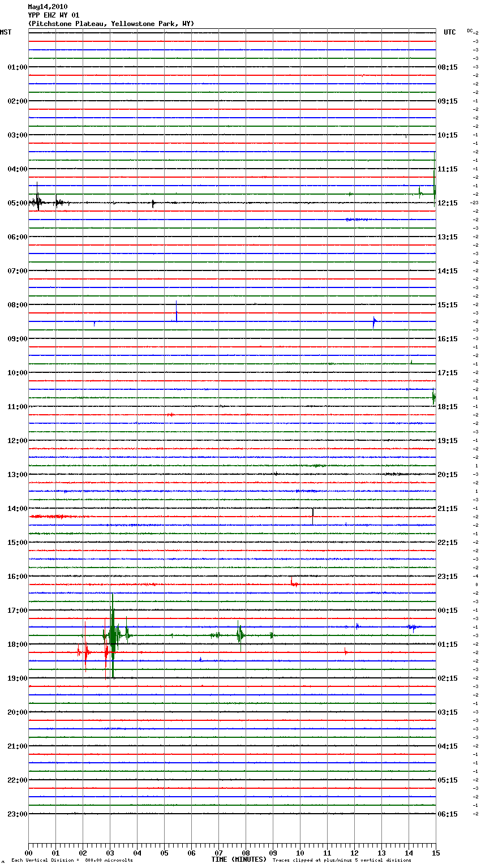Select the 11:00 MST time label
Viewport: 481px width, 868px height.
[18, 407]
